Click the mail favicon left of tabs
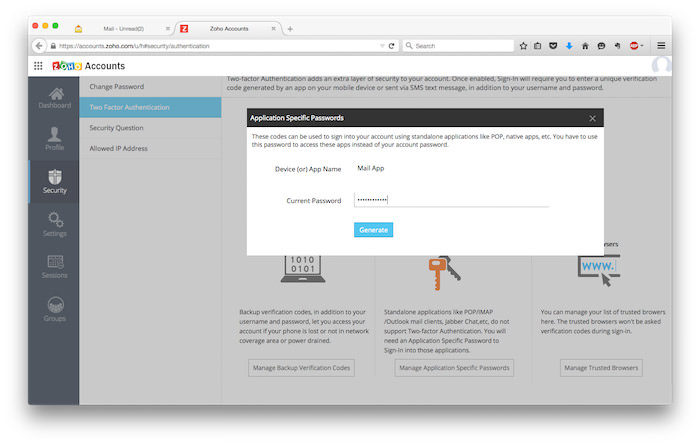 (79, 29)
